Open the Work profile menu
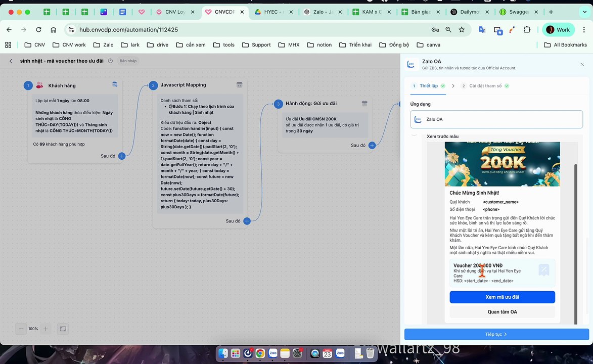The width and height of the screenshot is (593, 364). point(559,29)
